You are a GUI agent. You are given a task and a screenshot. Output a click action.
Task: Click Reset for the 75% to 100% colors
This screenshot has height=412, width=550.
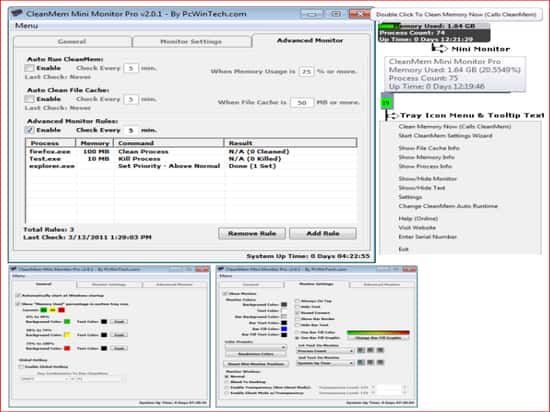[x=119, y=348]
